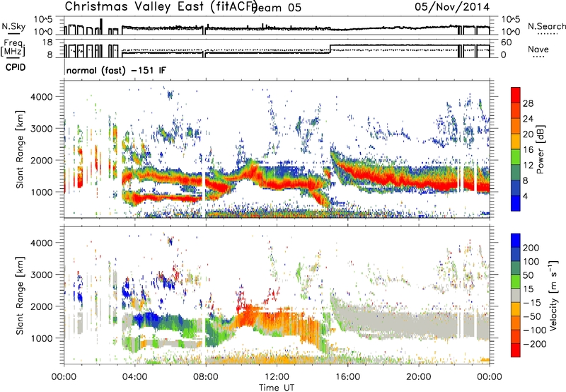
Task: Click 'Slant Range [km]' label of velocity panel
Action: tap(20, 295)
